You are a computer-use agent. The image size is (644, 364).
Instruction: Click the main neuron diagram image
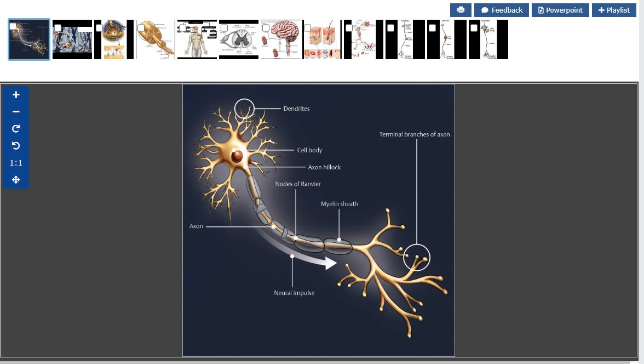(x=318, y=220)
